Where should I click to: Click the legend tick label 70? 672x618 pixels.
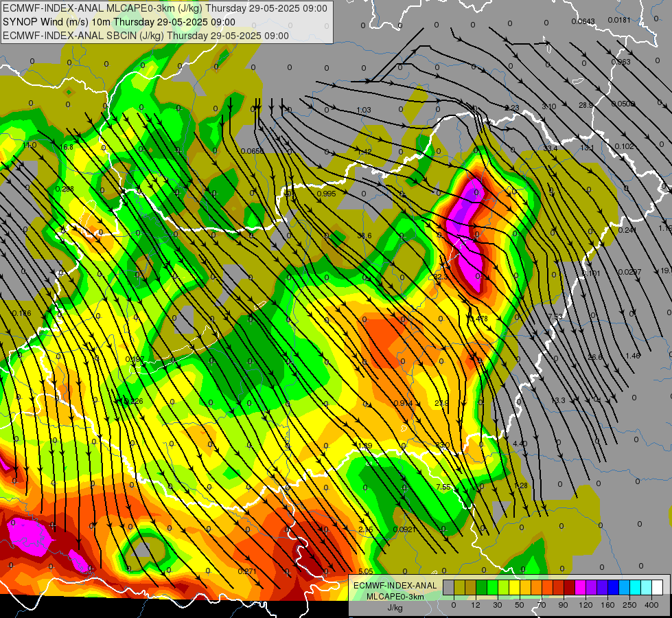pyautogui.click(x=542, y=605)
